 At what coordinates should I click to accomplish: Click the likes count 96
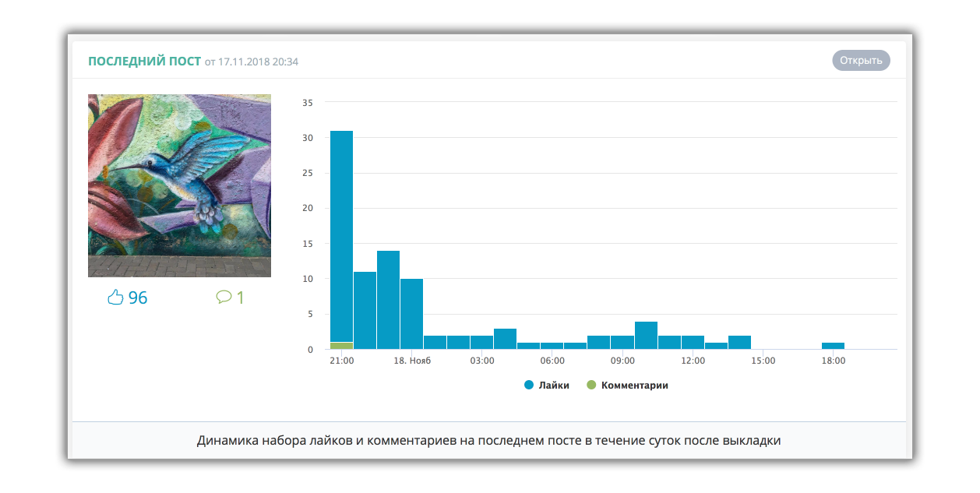(138, 298)
